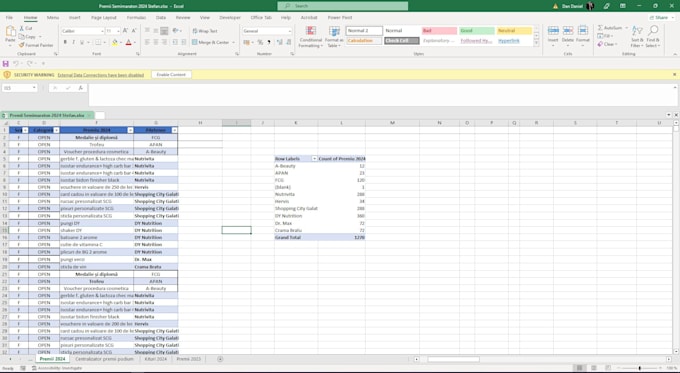Open External Data Connections disabled link
680x373 pixels.
click(101, 75)
